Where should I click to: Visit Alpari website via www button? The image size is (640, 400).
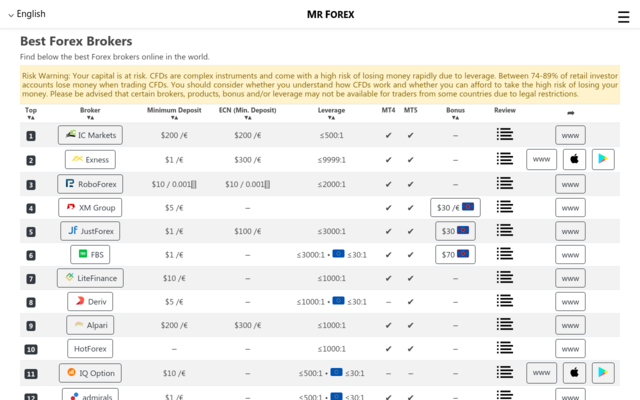(570, 325)
